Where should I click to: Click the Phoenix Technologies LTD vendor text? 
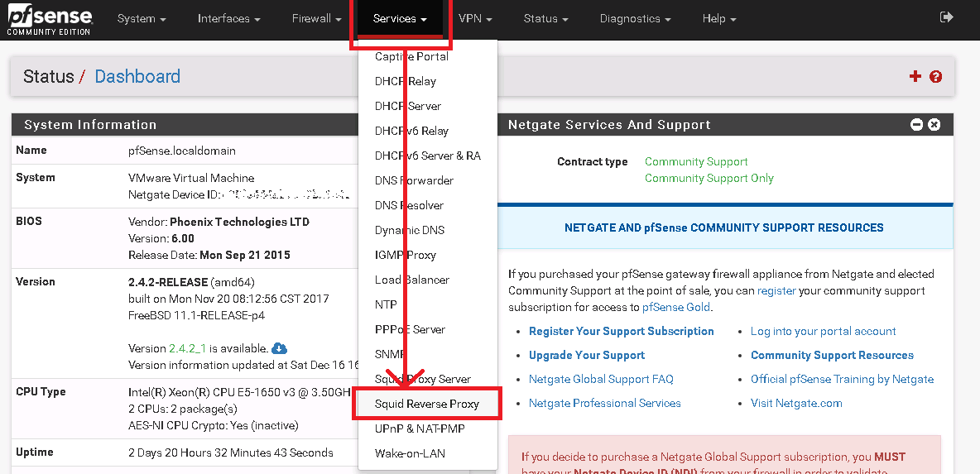coord(239,222)
